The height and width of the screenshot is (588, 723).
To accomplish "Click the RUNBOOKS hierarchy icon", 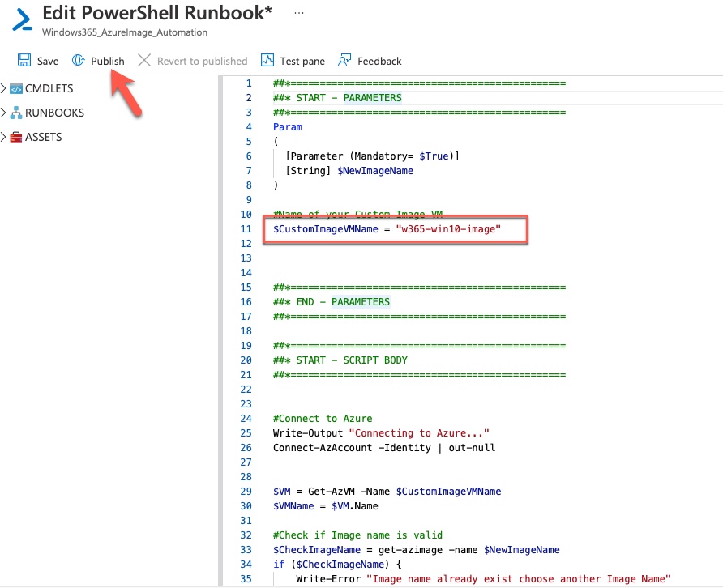I will tap(16, 113).
